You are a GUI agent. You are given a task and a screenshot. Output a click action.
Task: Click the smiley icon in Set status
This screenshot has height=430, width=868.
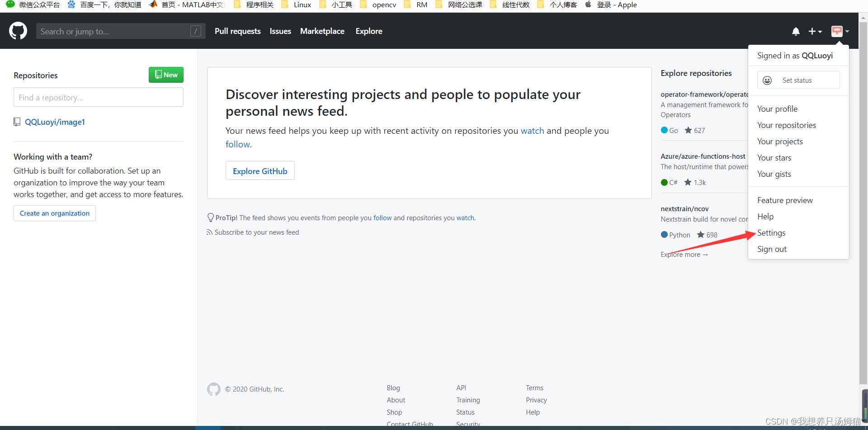pos(767,80)
